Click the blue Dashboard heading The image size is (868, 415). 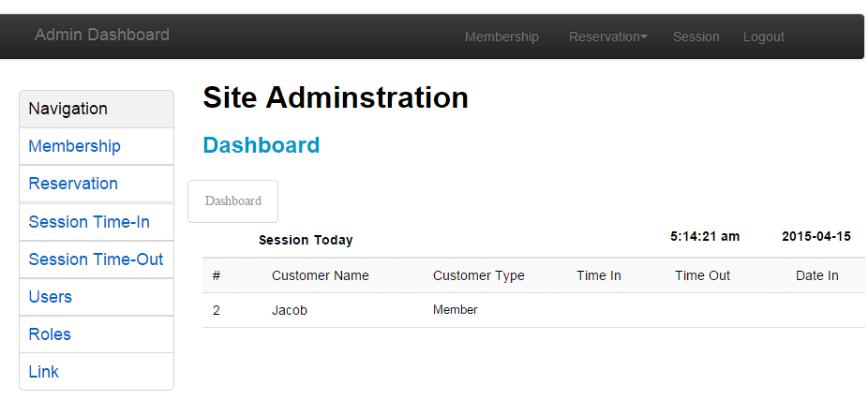[x=262, y=145]
